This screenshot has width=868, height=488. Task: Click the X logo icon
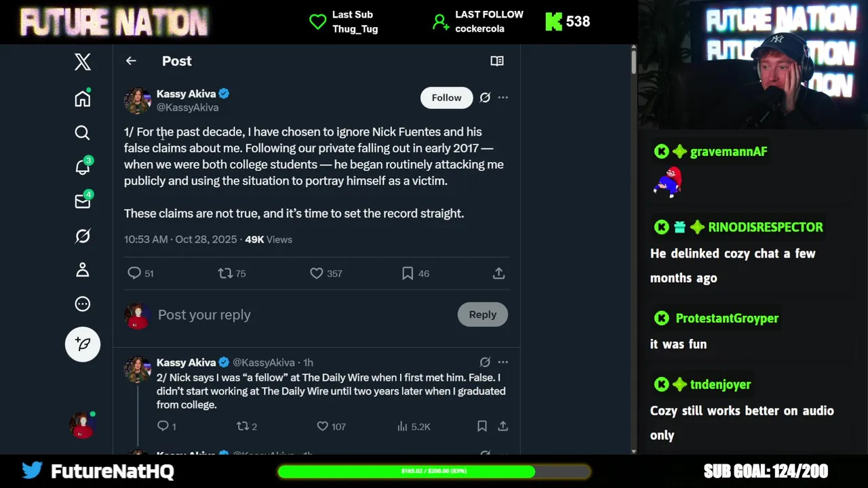tap(83, 62)
